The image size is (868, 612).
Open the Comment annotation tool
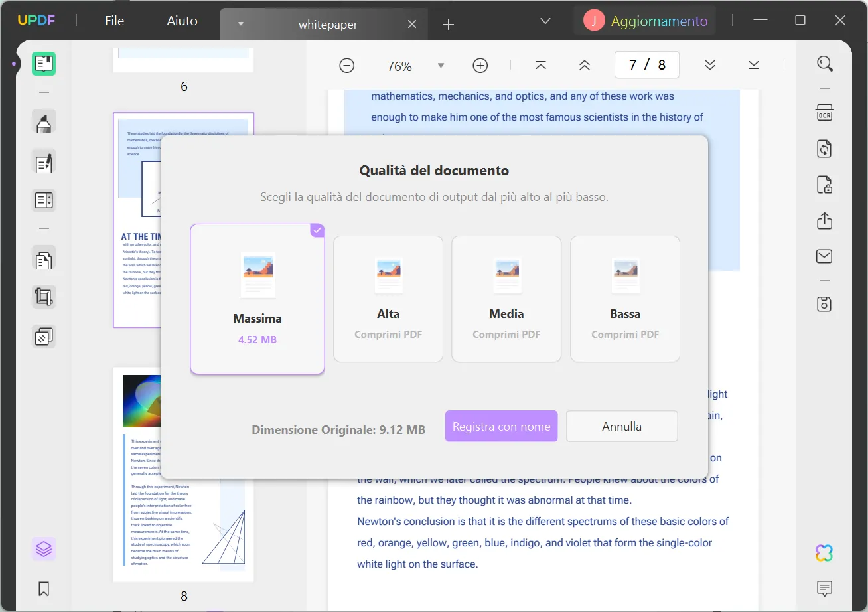point(43,122)
